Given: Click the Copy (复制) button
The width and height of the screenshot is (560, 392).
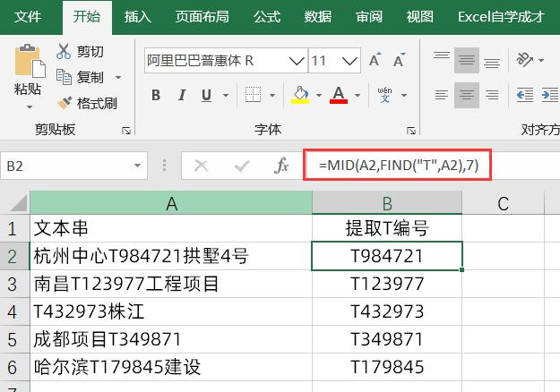Looking at the screenshot, I should pos(81,77).
